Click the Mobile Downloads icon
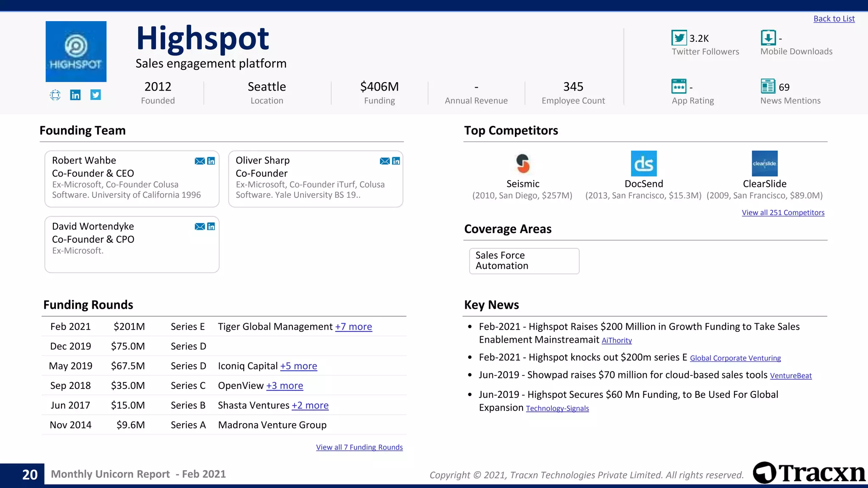This screenshot has height=488, width=868. point(768,38)
